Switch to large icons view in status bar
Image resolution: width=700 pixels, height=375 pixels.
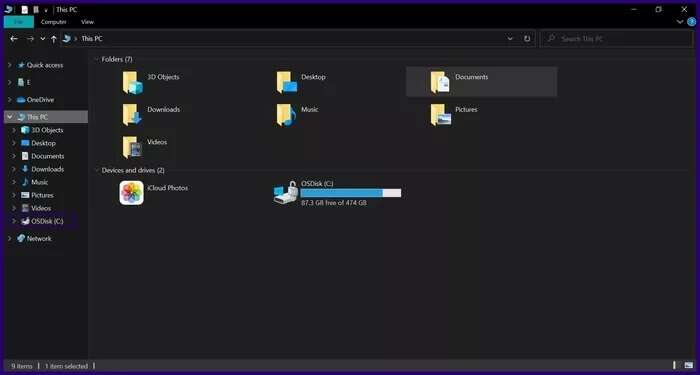coord(689,366)
